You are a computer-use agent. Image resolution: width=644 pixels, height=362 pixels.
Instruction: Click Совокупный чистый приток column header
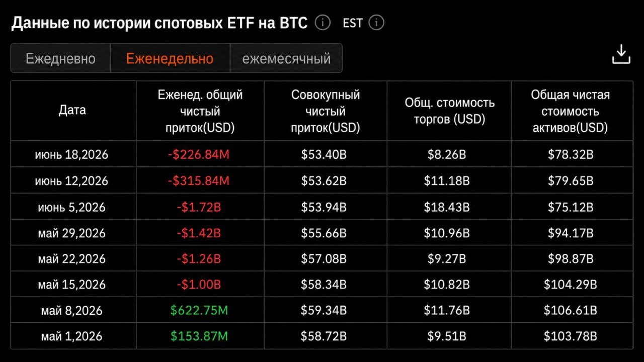click(x=326, y=111)
